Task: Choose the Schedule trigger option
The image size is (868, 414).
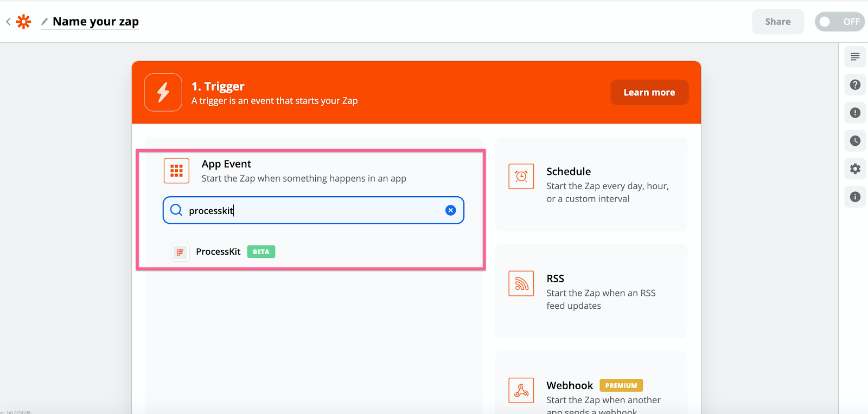Action: tap(591, 184)
